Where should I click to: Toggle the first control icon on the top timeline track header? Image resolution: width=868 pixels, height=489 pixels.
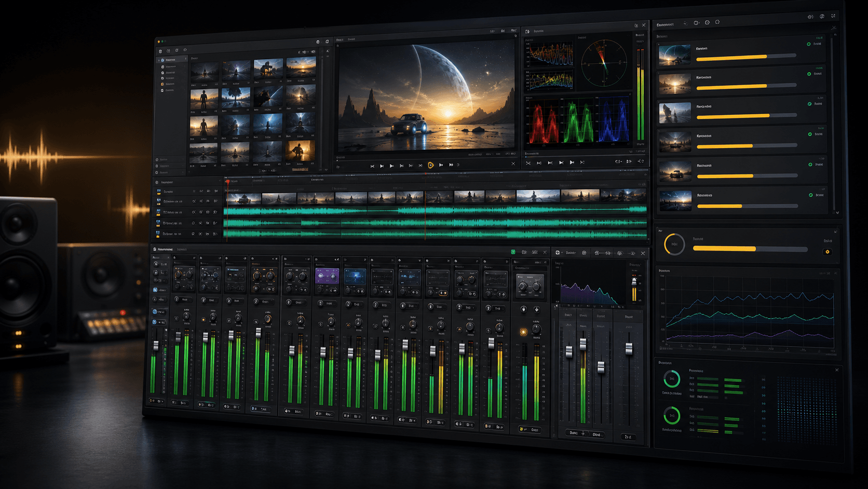(x=194, y=192)
